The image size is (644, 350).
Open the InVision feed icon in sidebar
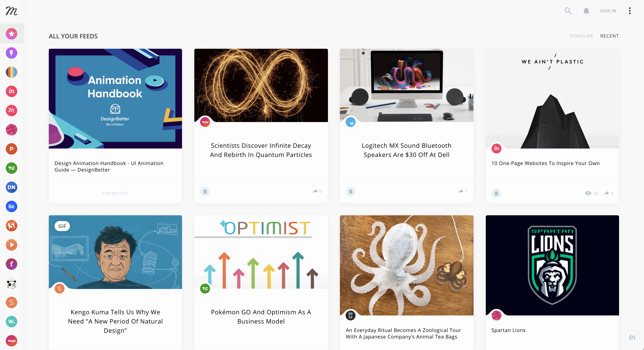click(x=12, y=91)
